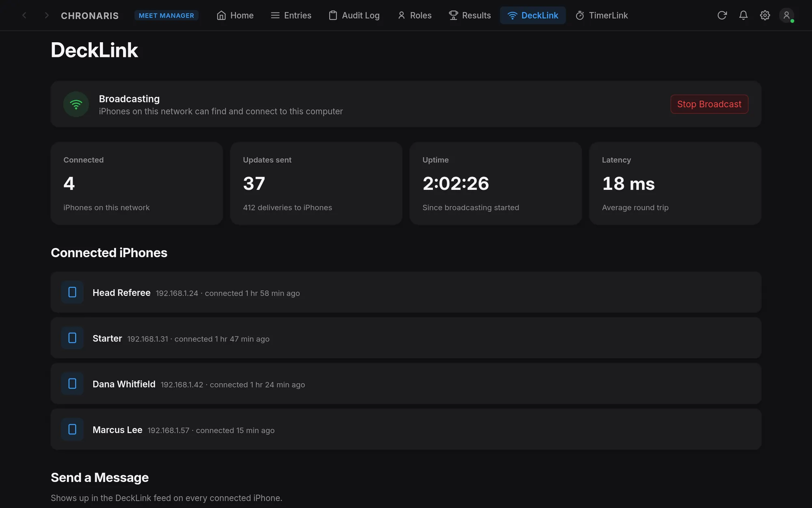The width and height of the screenshot is (812, 508).
Task: Select the Head Referee device row
Action: click(x=406, y=292)
